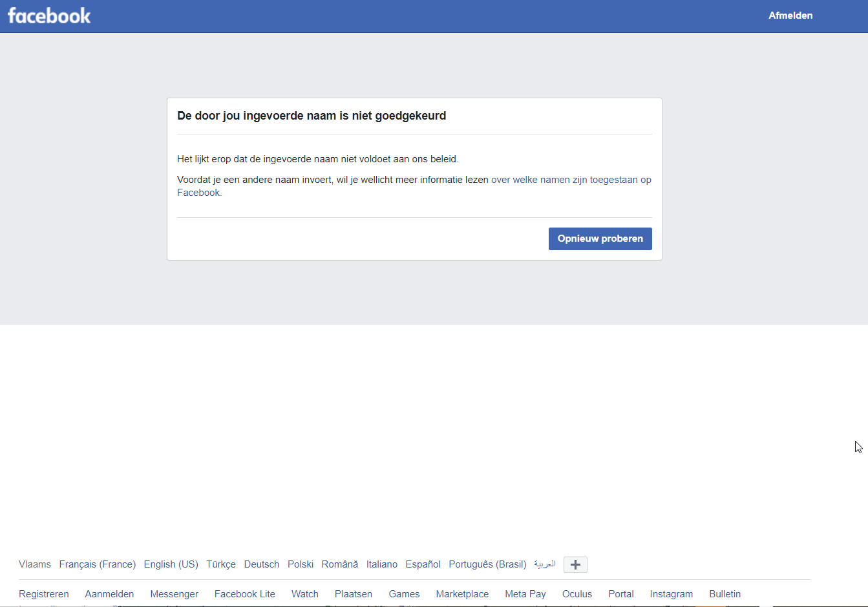Image resolution: width=868 pixels, height=607 pixels.
Task: Open Marketplace from the footer
Action: (x=462, y=594)
